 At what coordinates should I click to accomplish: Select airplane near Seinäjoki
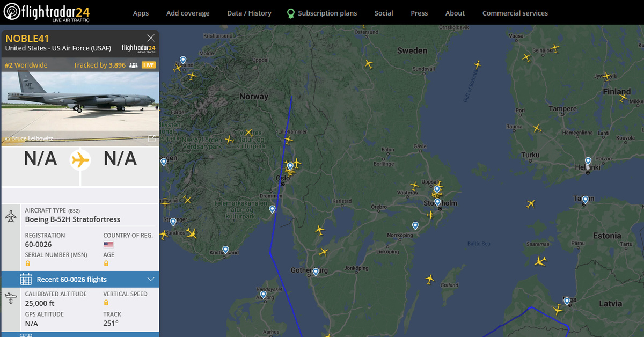(555, 48)
